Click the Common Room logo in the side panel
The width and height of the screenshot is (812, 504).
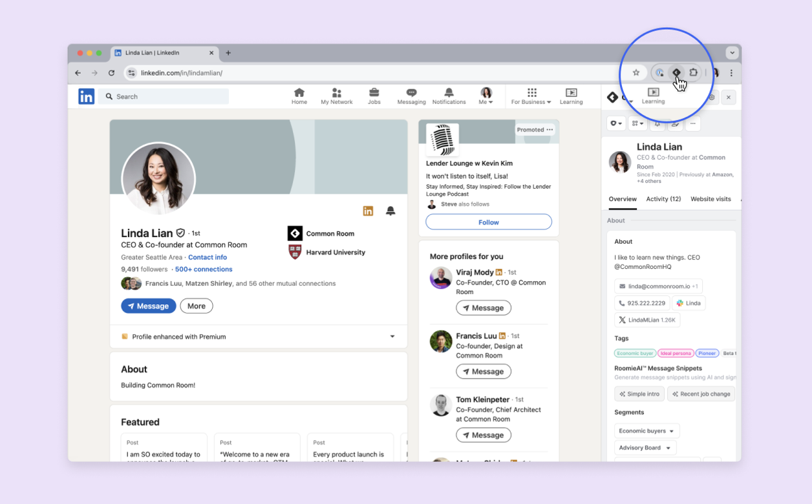coord(612,98)
